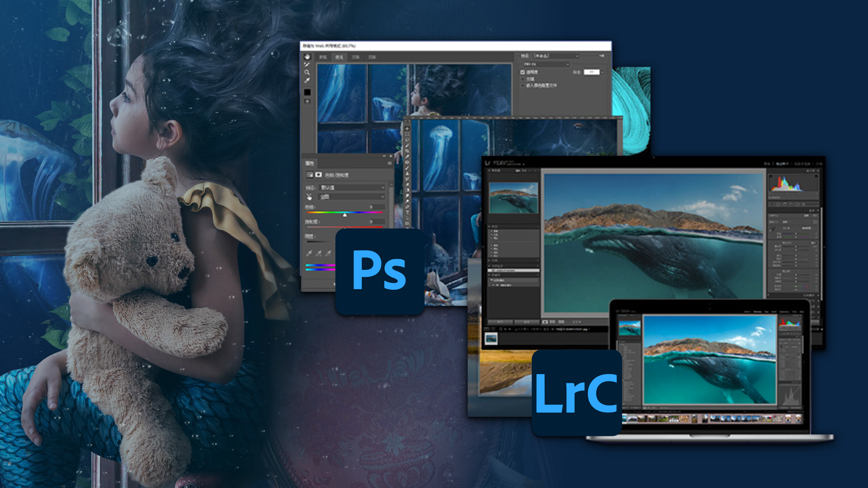Enable the Embed Color Profile checkbox

[522, 85]
